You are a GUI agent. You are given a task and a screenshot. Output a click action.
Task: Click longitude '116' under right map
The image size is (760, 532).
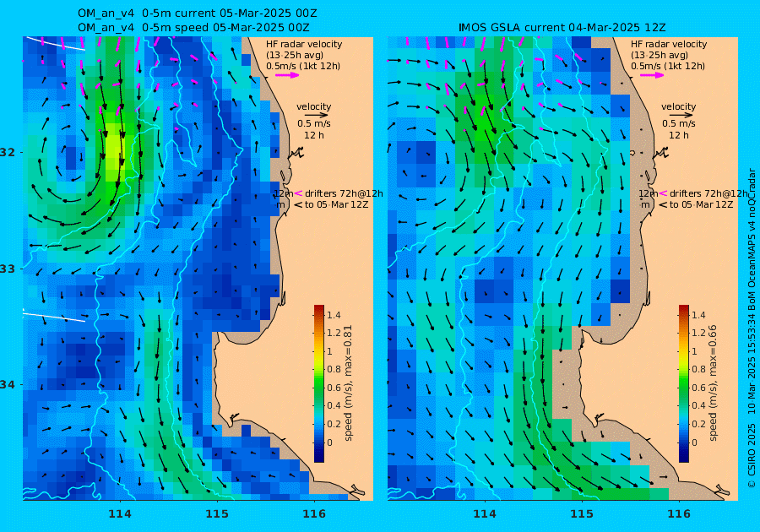pyautogui.click(x=679, y=514)
